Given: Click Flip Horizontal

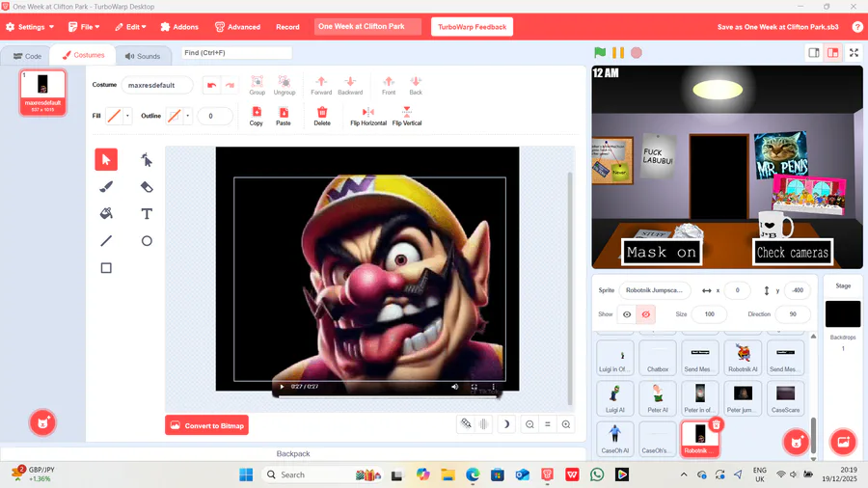Looking at the screenshot, I should (368, 116).
